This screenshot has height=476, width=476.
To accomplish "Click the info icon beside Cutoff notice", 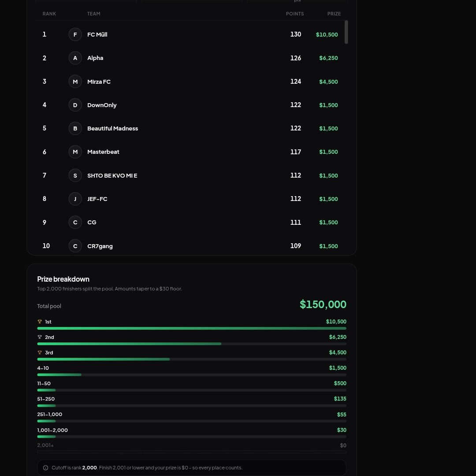I will click(x=45, y=468).
